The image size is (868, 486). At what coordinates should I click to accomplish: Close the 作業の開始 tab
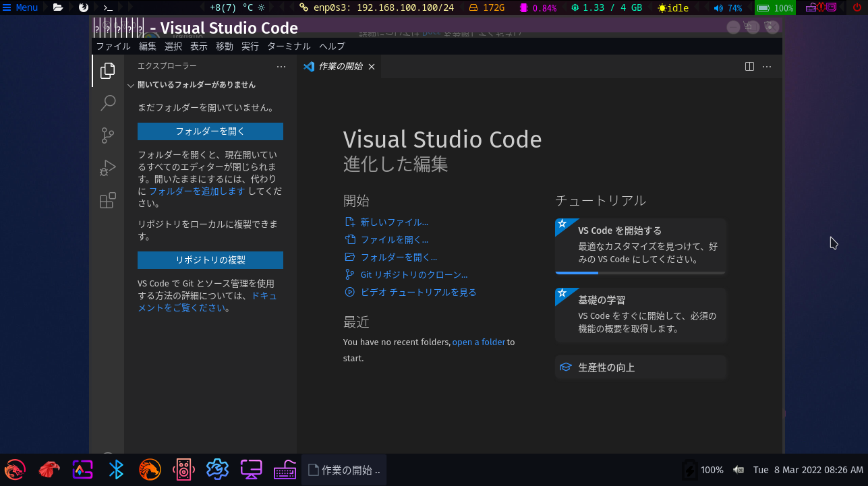372,67
